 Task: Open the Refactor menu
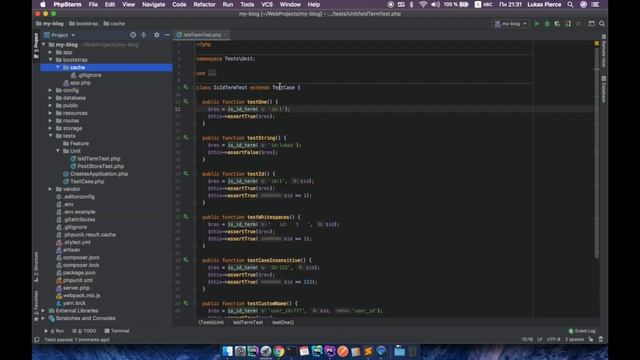(x=204, y=4)
